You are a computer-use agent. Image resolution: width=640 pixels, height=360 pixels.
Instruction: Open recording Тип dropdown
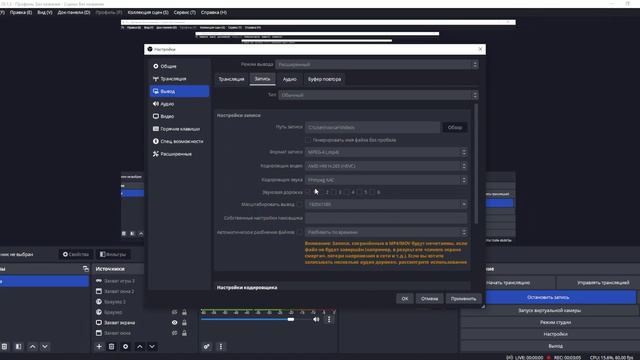click(x=378, y=95)
